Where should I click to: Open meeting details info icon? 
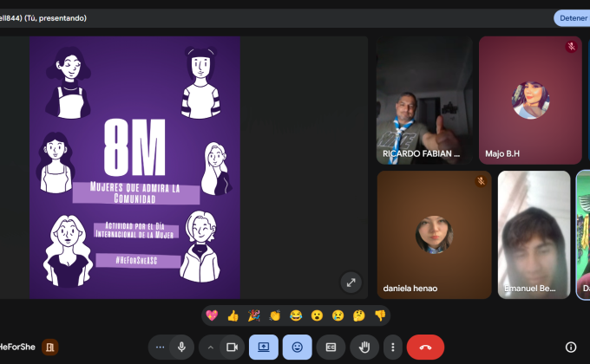point(571,347)
